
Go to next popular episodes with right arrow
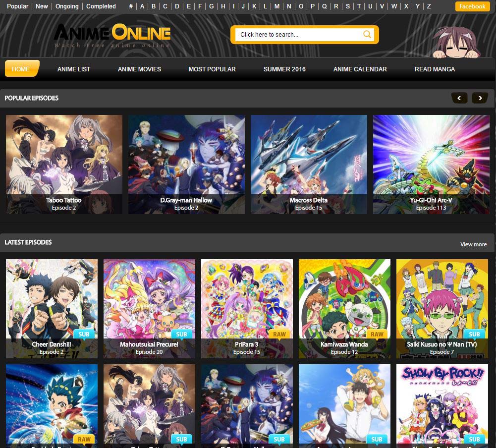coord(480,98)
